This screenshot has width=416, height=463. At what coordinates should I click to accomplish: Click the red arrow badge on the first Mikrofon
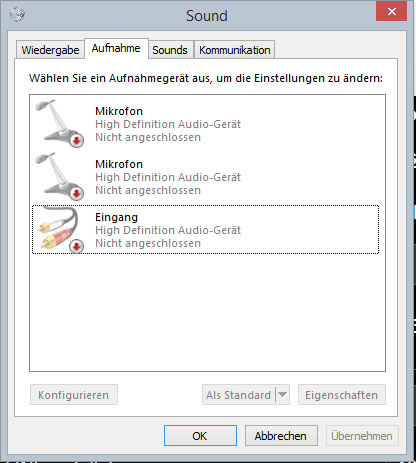77,141
